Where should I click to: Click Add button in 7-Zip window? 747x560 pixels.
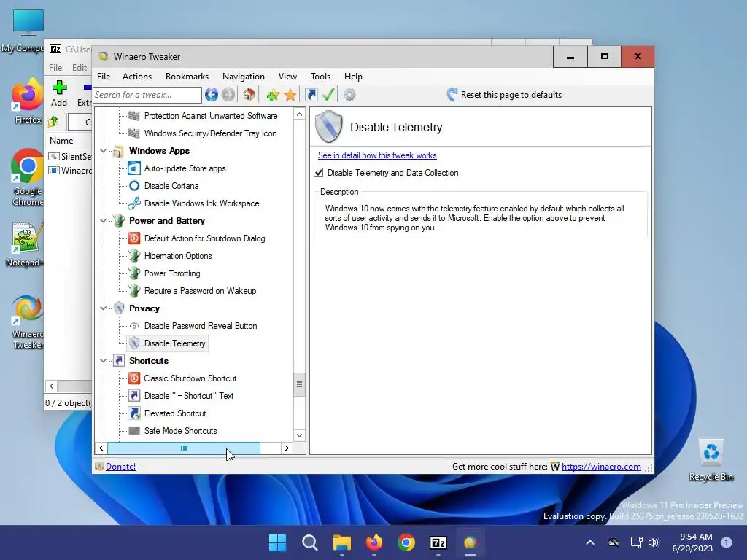[x=59, y=94]
